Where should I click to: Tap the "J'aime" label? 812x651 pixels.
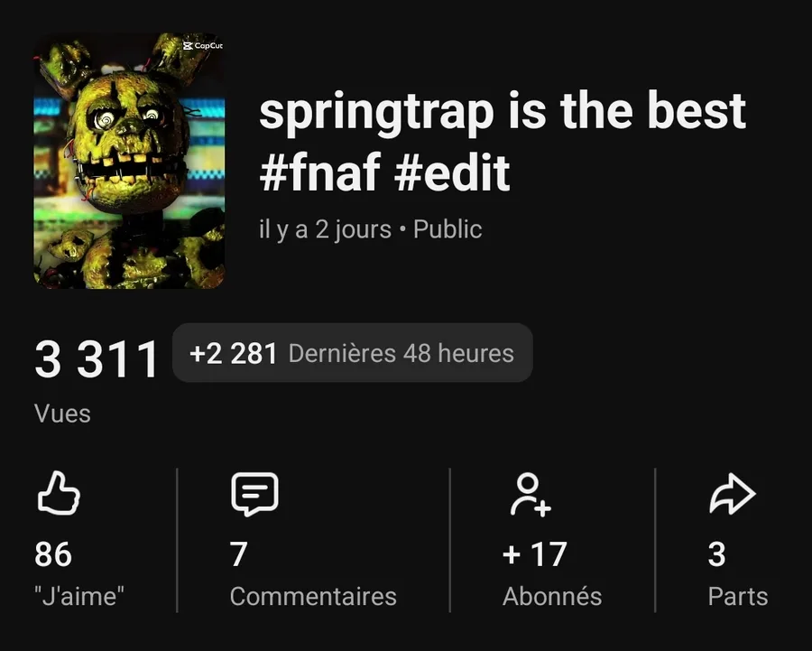click(79, 596)
